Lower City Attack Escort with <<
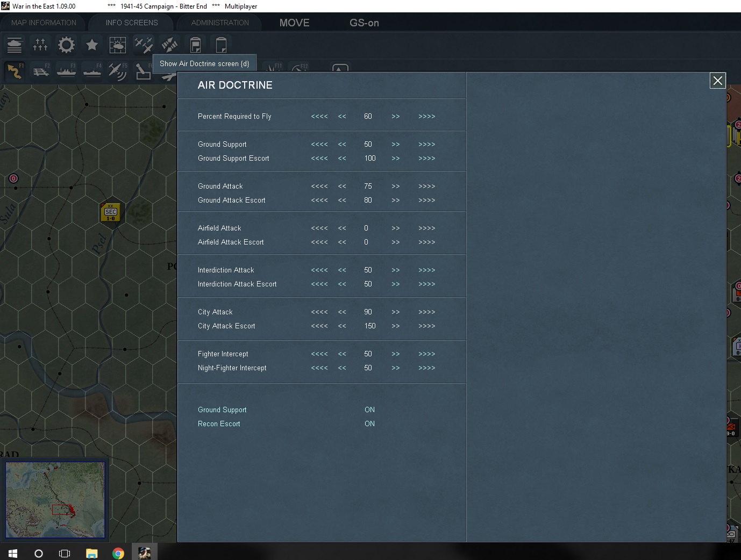The image size is (741, 560). [x=342, y=326]
